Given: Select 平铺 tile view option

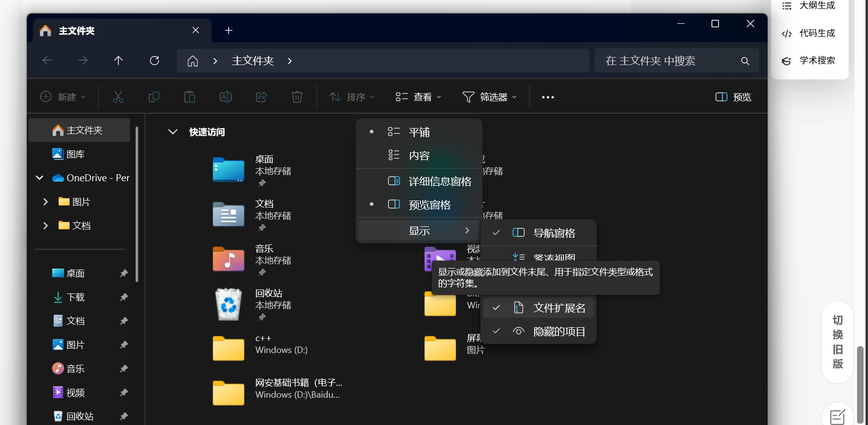Looking at the screenshot, I should pos(419,132).
